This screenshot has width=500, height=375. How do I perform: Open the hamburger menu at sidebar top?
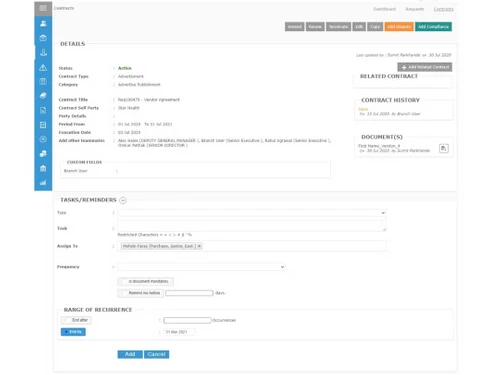click(43, 8)
